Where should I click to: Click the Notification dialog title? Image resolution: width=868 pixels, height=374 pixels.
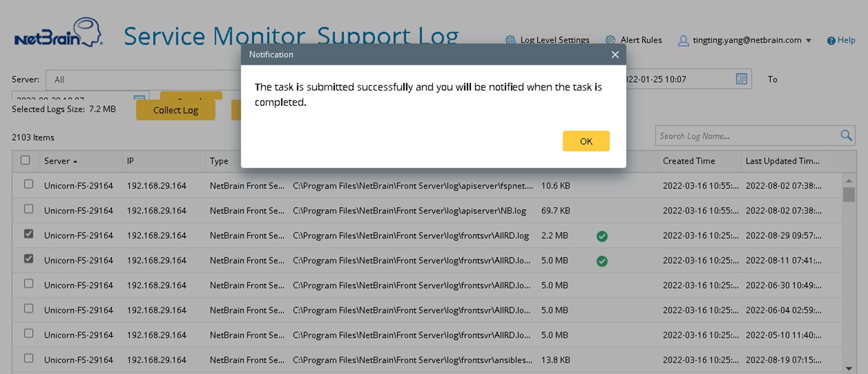click(x=271, y=55)
